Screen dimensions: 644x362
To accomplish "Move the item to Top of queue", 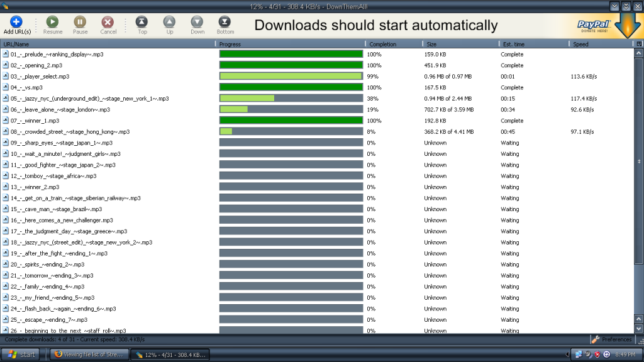I will (x=142, y=23).
